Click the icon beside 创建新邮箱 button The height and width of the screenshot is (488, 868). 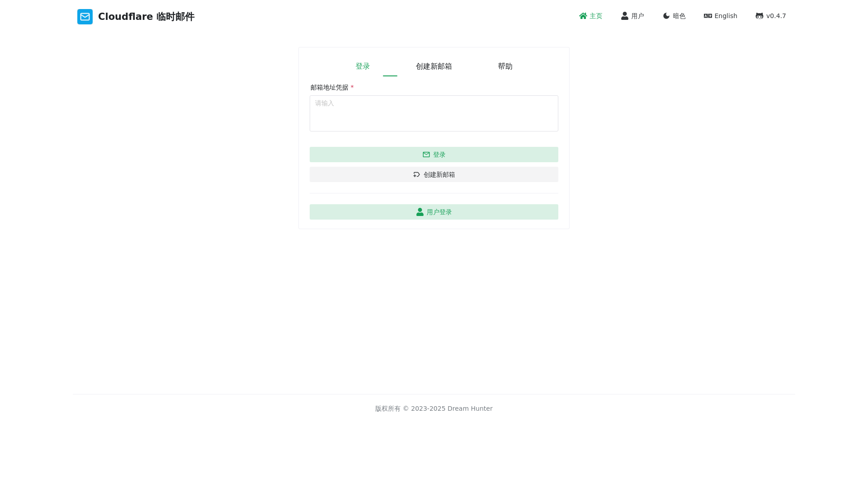416,174
